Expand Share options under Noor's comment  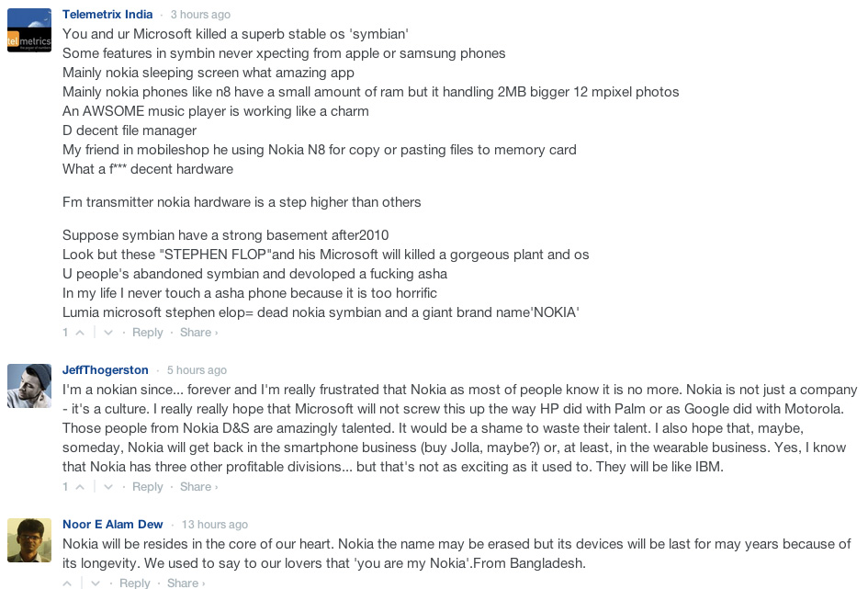tap(186, 583)
